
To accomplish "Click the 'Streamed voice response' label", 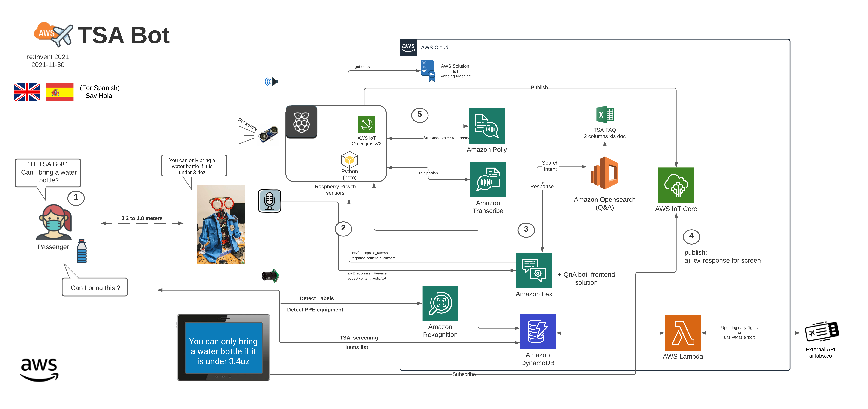I will [446, 138].
